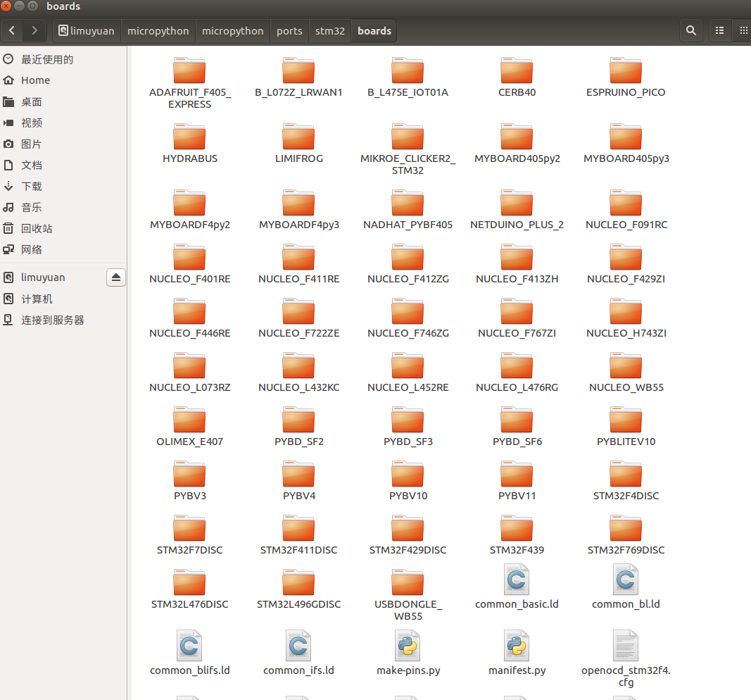751x700 pixels.
Task: Select the B_L475E_IOT01A folder
Action: [x=408, y=77]
